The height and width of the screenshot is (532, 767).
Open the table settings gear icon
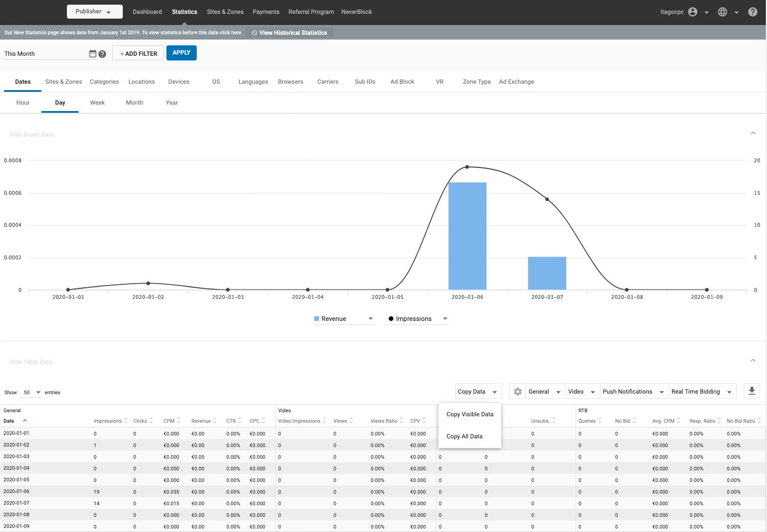click(517, 392)
